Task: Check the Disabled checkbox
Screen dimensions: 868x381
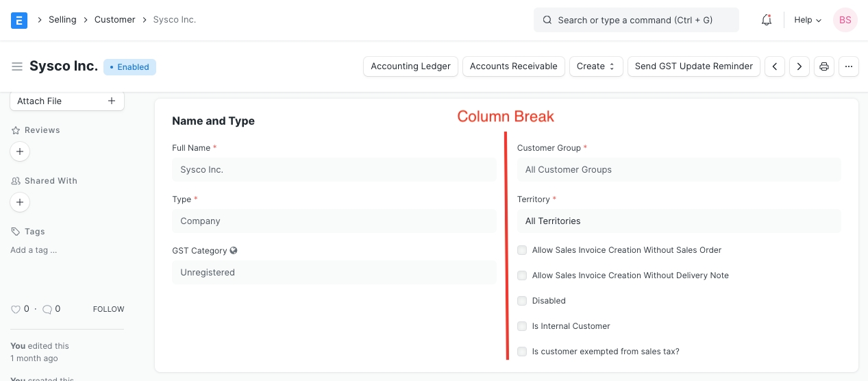Action: [x=523, y=301]
